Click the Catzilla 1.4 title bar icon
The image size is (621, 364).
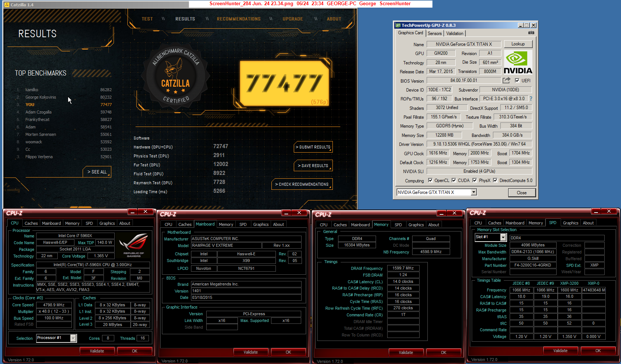tap(7, 5)
